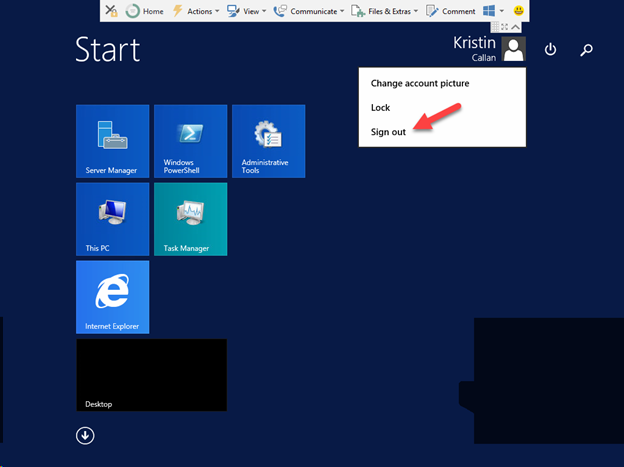
Task: Click the user account avatar picture
Action: point(513,49)
